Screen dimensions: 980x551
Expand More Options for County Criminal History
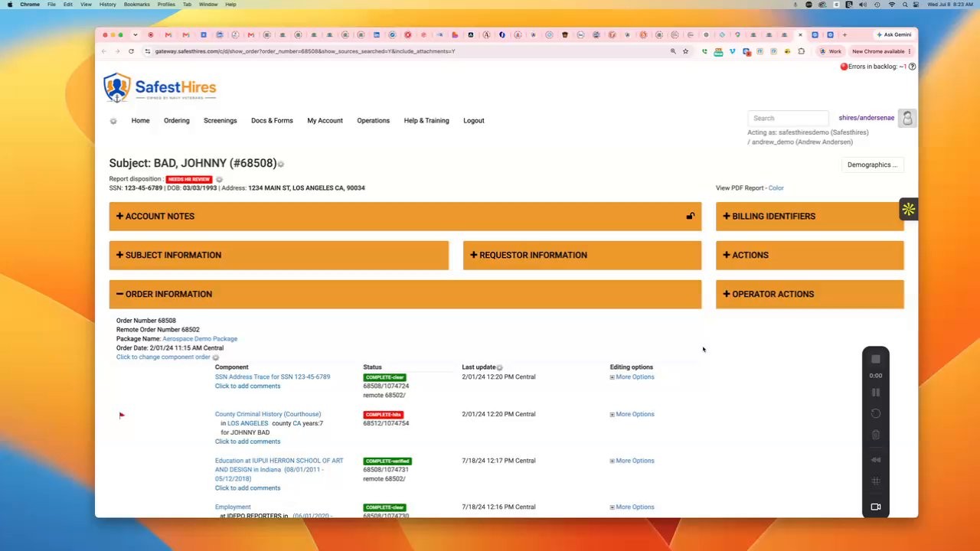pyautogui.click(x=632, y=415)
